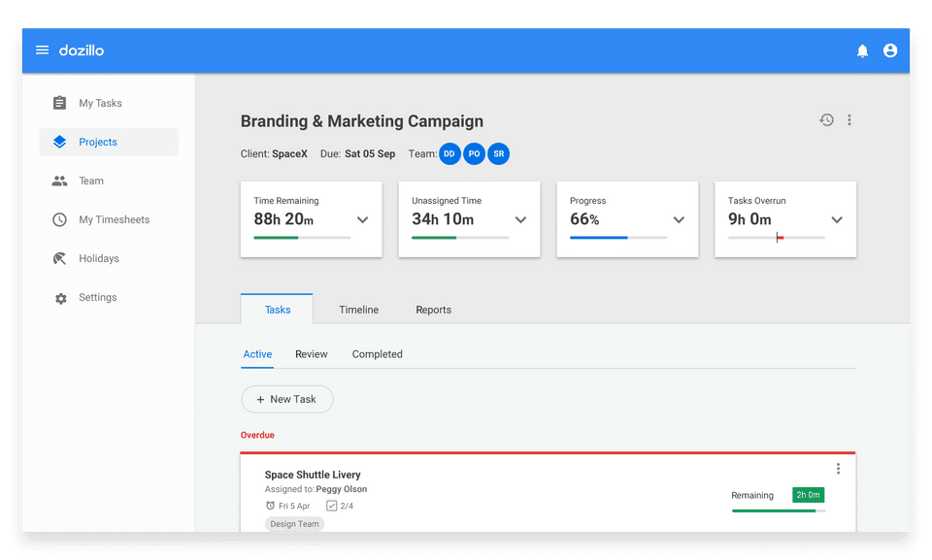
Task: Click the Team people icon
Action: [x=59, y=181]
